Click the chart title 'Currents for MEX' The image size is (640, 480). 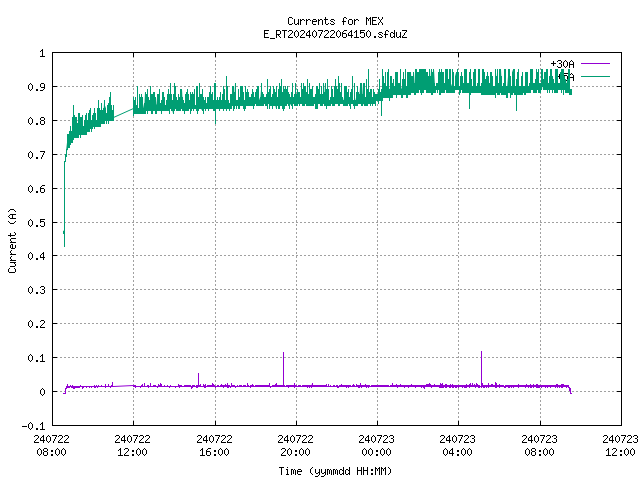pos(335,21)
